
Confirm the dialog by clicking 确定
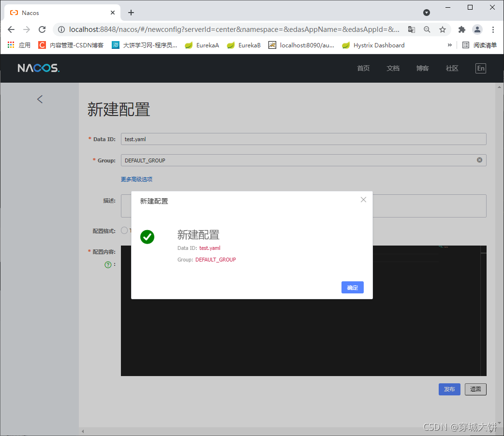(352, 287)
